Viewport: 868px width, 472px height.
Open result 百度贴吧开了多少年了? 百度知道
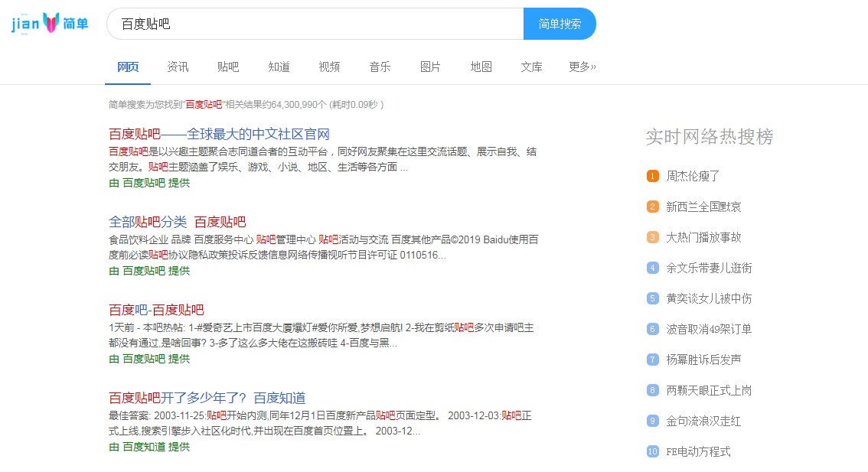(207, 398)
